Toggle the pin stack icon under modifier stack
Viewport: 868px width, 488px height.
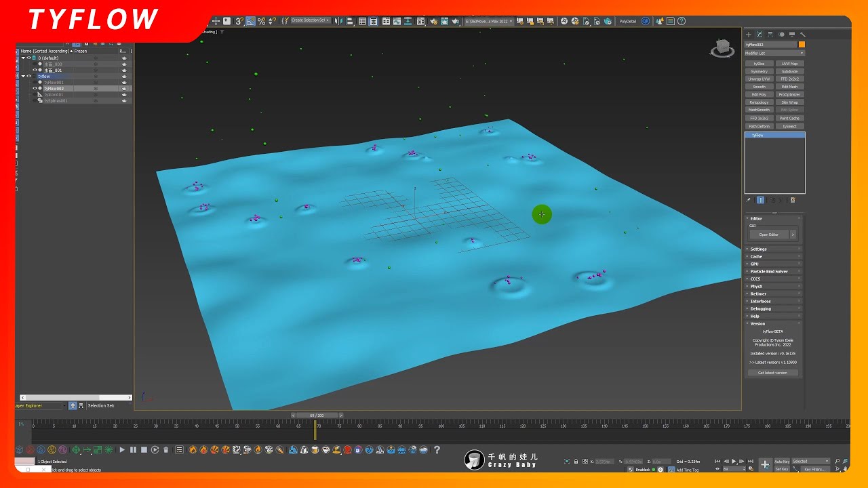pyautogui.click(x=749, y=200)
